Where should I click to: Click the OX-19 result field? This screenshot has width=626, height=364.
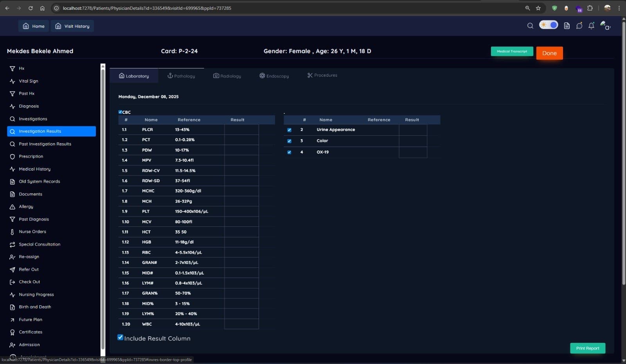click(x=413, y=152)
